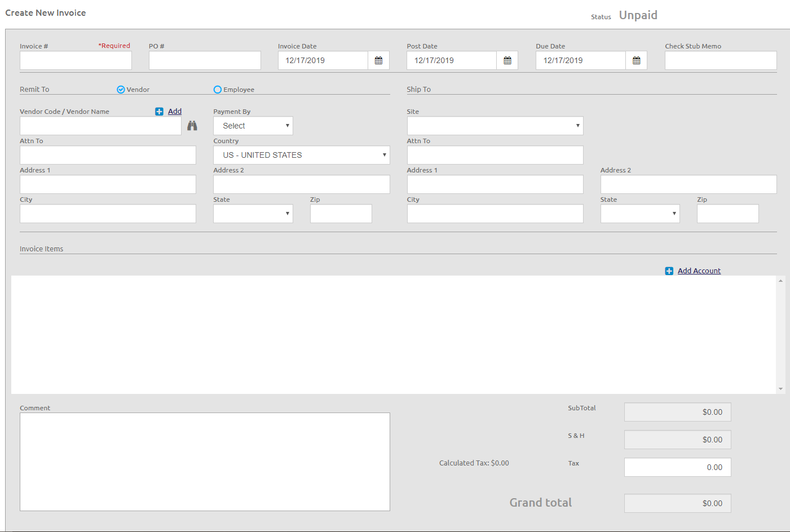Viewport: 790px width, 532px height.
Task: Open the Site dropdown under Ship To
Action: [x=495, y=125]
